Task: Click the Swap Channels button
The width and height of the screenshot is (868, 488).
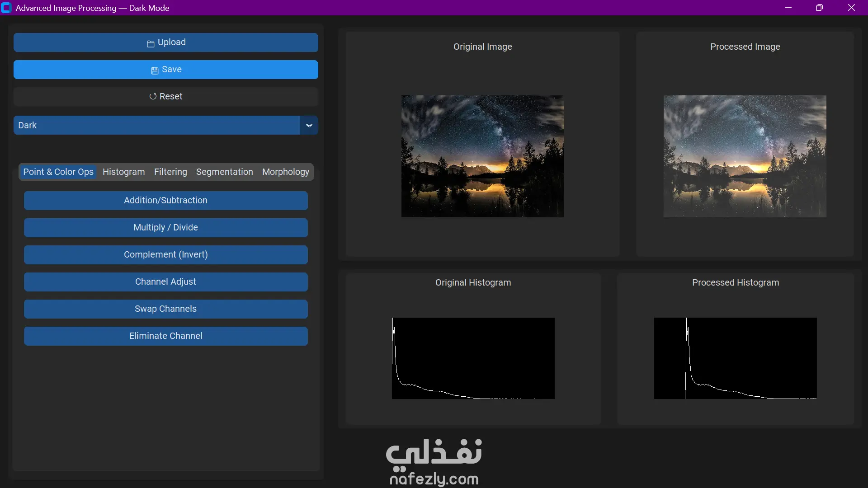Action: click(165, 309)
